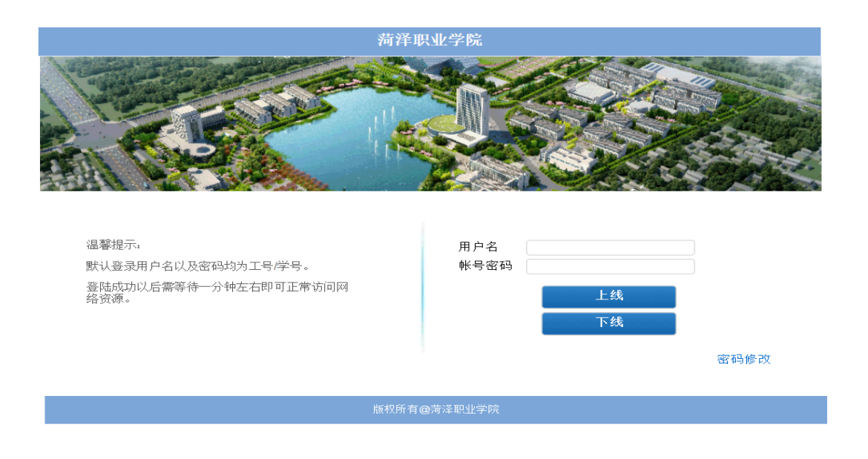The height and width of the screenshot is (459, 868).
Task: Focus the 帐号密码 password field
Action: (610, 267)
